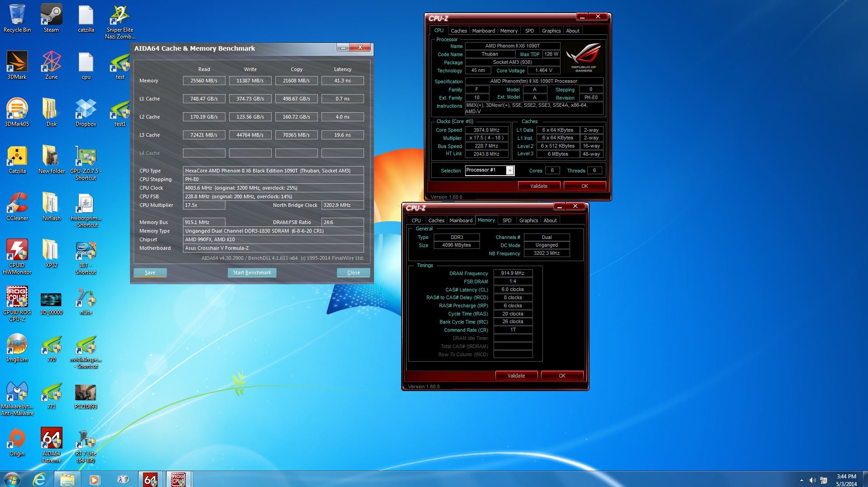Click Validate in lower CPU-Z window
This screenshot has width=868, height=487.
point(516,376)
